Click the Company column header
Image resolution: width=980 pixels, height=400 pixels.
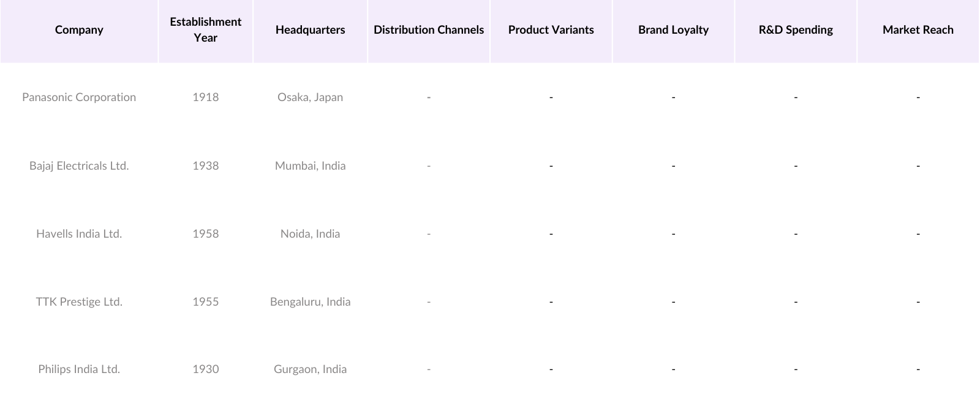79,30
